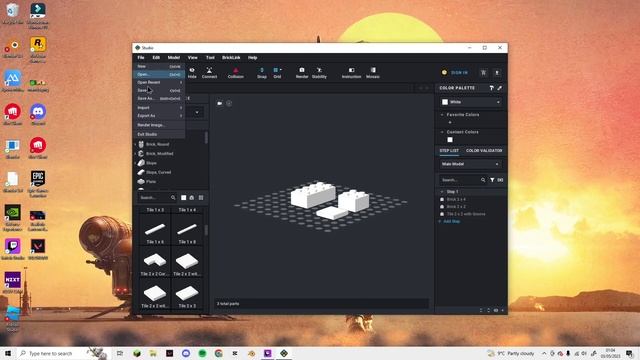This screenshot has width=640, height=360.
Task: Expand the Export As submenu
Action: tap(159, 116)
